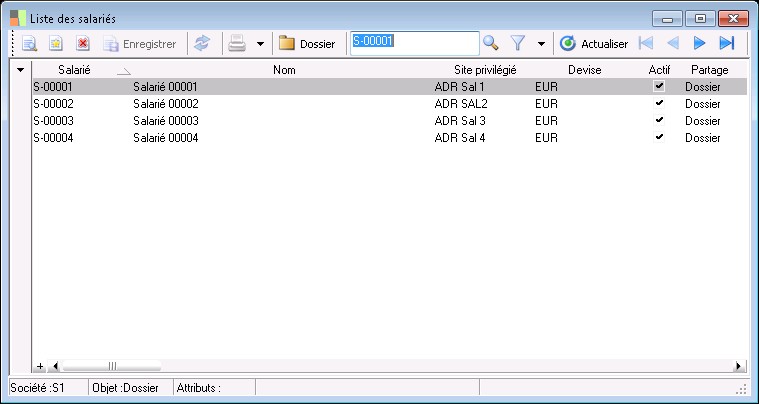Click the filter funnel icon

[x=518, y=43]
